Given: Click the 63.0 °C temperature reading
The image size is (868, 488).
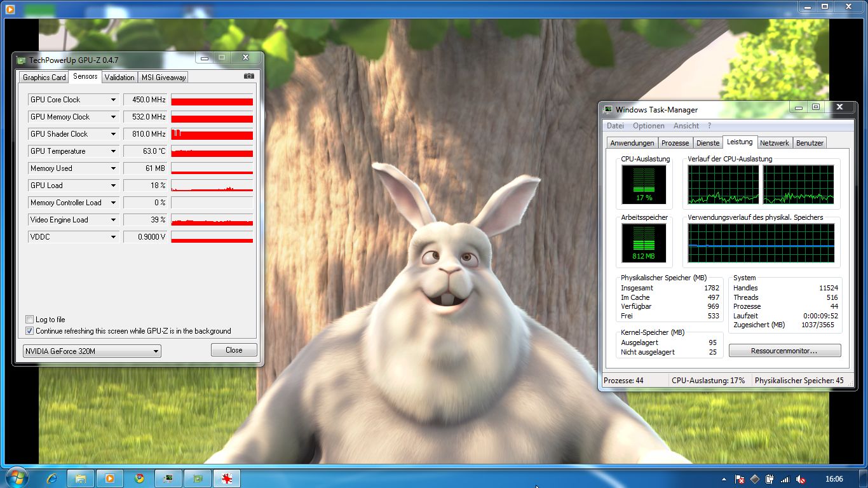Looking at the screenshot, I should click(145, 151).
